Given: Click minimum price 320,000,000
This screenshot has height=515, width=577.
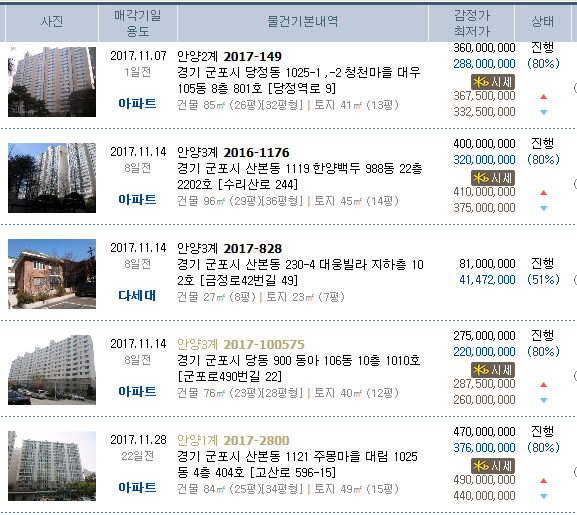Looking at the screenshot, I should pyautogui.click(x=484, y=160).
